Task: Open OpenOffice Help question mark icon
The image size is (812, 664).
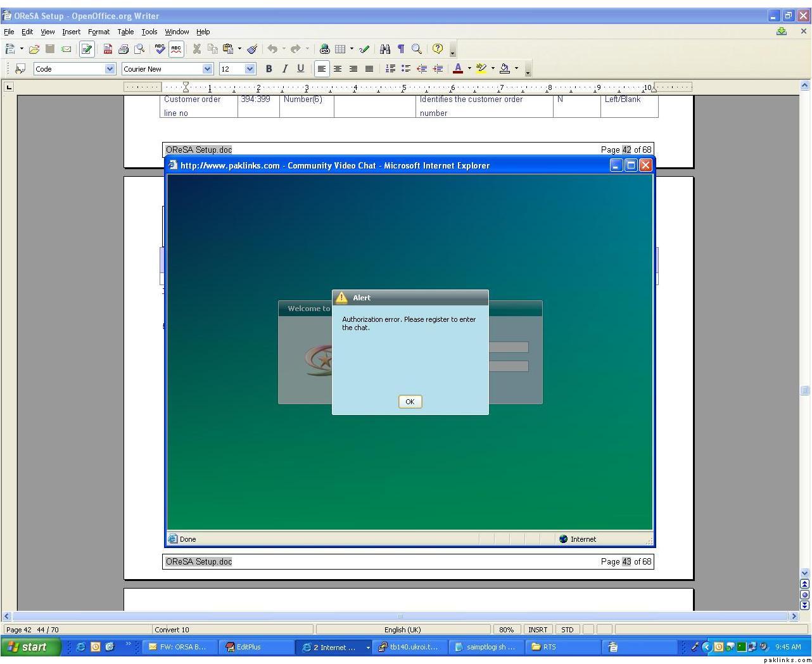Action: (437, 49)
